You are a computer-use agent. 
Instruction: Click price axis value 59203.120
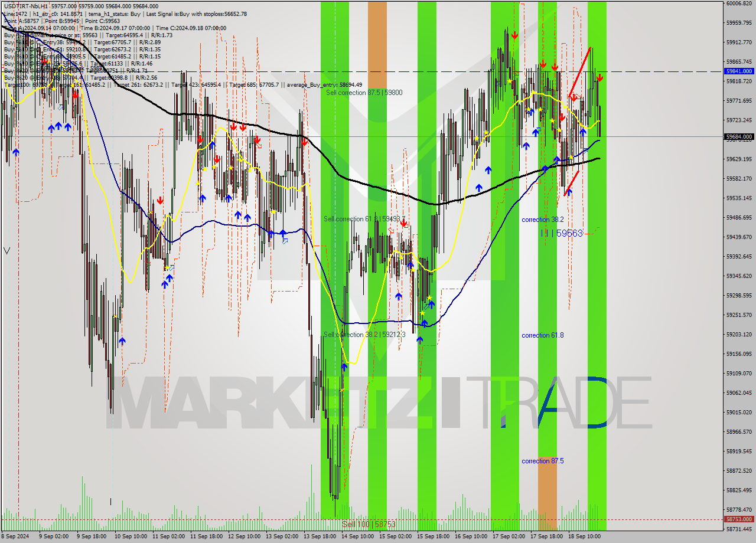739,334
